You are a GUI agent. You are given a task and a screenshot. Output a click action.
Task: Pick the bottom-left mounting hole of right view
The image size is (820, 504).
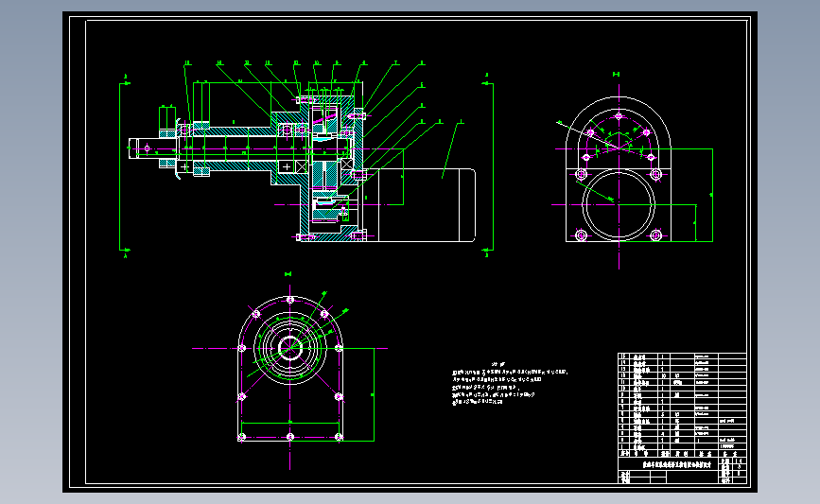tap(581, 235)
